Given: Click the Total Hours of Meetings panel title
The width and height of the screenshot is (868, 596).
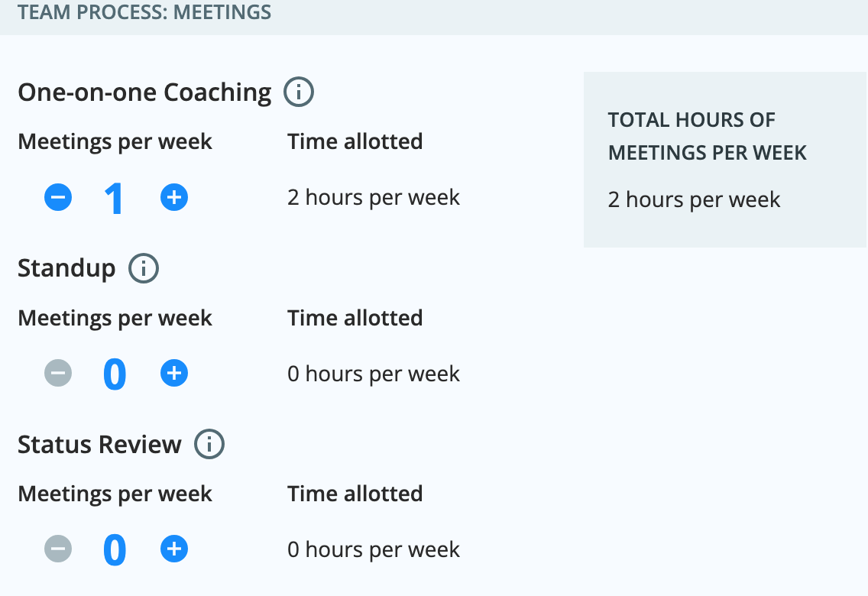Looking at the screenshot, I should pos(707,136).
